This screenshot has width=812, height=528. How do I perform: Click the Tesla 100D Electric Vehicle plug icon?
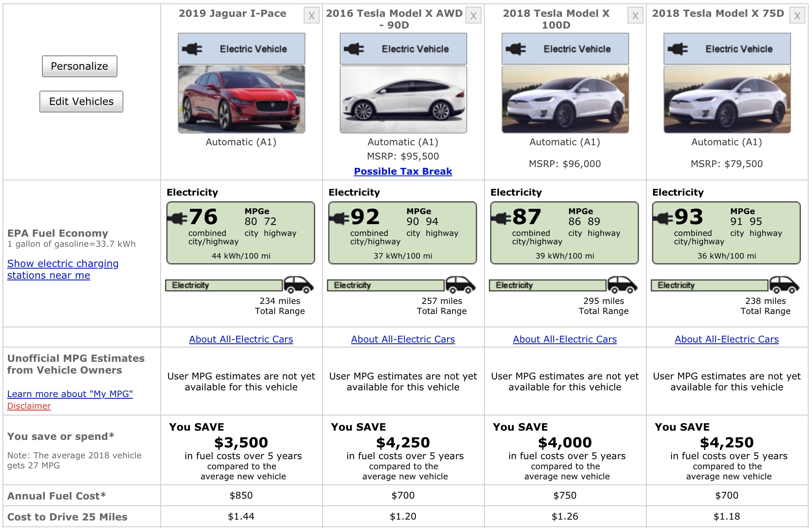pos(516,49)
